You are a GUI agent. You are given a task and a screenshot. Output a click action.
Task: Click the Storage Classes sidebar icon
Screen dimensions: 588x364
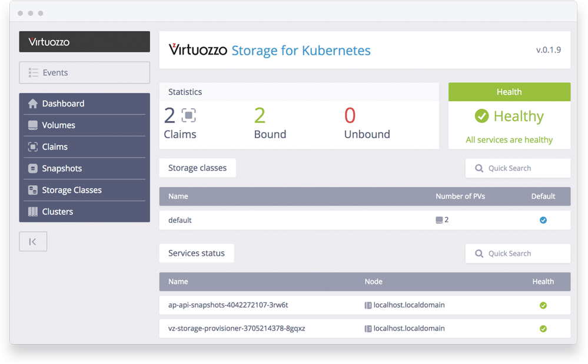pyautogui.click(x=32, y=190)
